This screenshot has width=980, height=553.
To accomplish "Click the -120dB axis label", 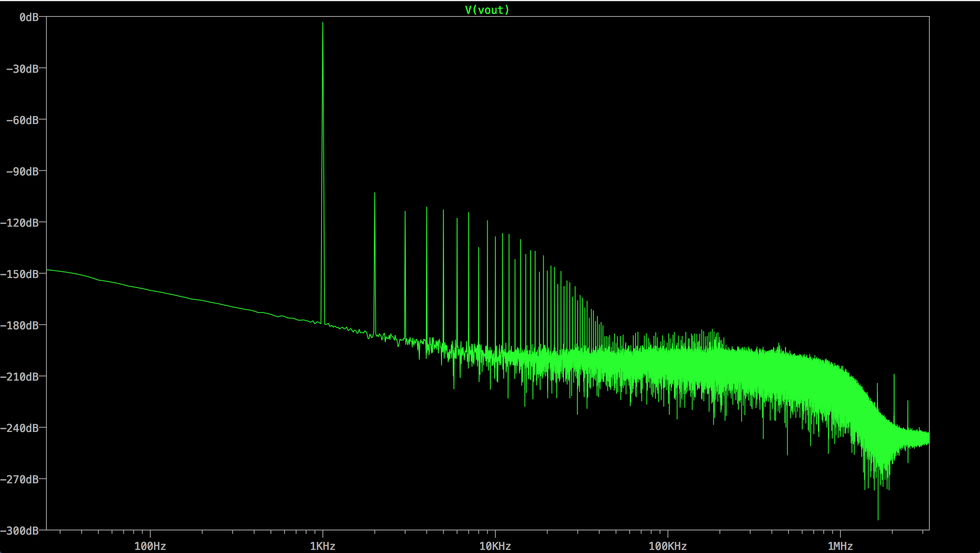I will [20, 223].
